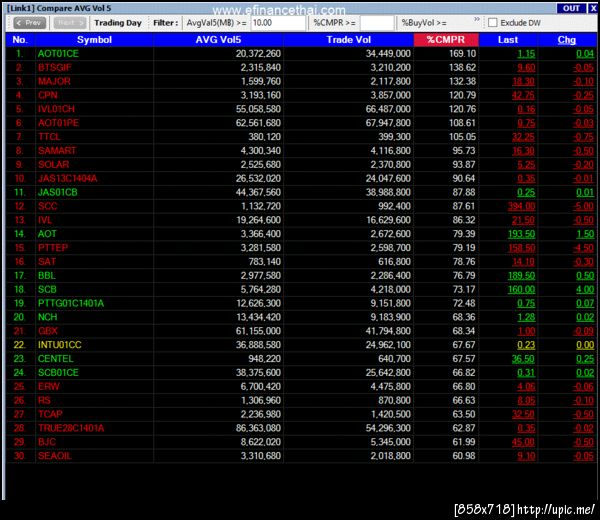Click the Prev navigation button
Image resolution: width=600 pixels, height=520 pixels.
(x=29, y=23)
